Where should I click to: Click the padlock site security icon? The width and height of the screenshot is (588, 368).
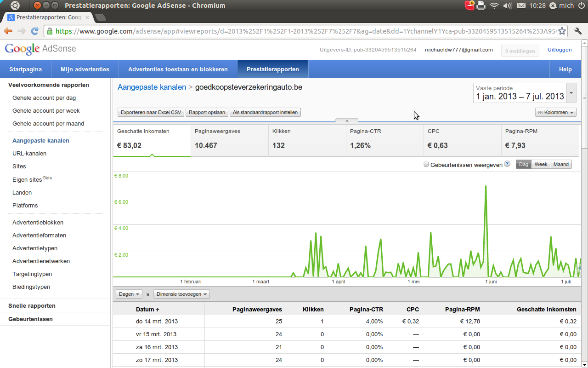[50, 31]
